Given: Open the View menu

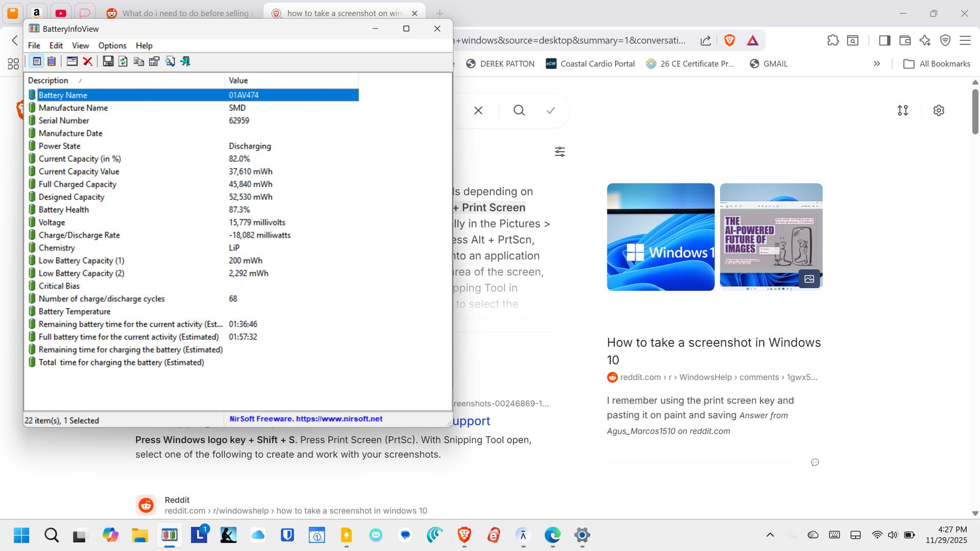Looking at the screenshot, I should [x=80, y=45].
